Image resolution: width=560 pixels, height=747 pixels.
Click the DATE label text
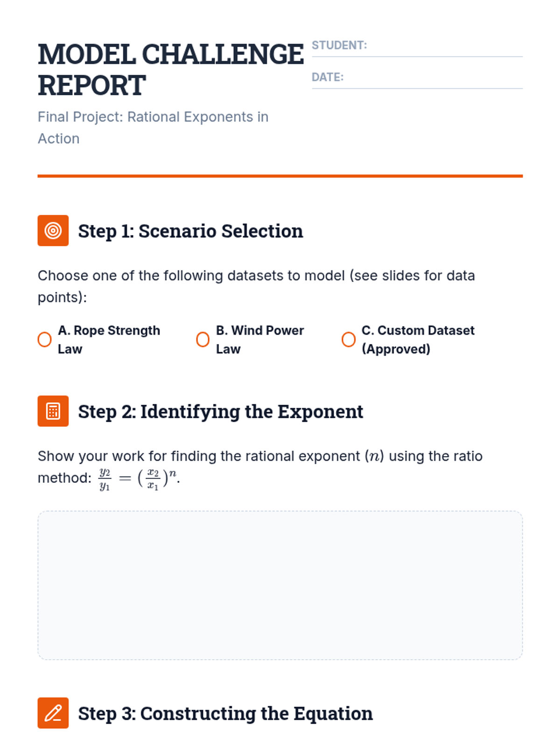[x=328, y=77]
